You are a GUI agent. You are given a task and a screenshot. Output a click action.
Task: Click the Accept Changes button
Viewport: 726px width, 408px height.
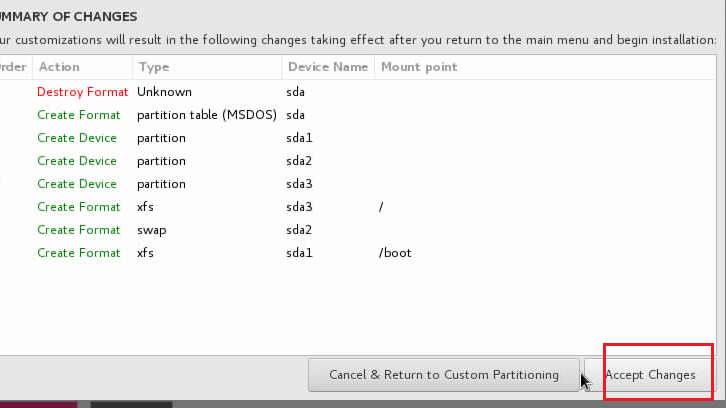point(650,375)
